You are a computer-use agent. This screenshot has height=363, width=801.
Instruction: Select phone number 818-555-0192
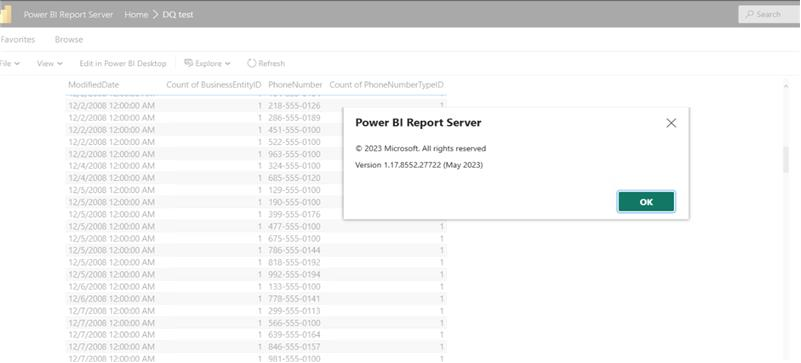point(294,262)
